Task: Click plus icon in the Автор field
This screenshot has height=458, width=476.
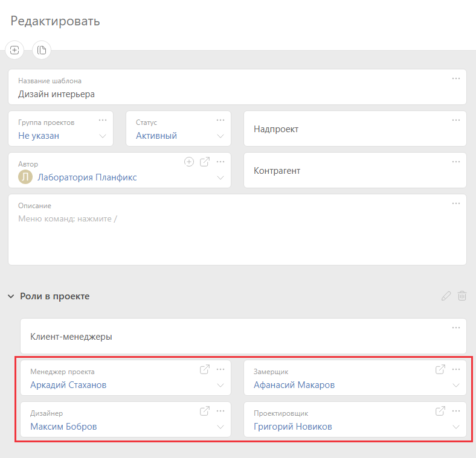Action: click(x=189, y=162)
